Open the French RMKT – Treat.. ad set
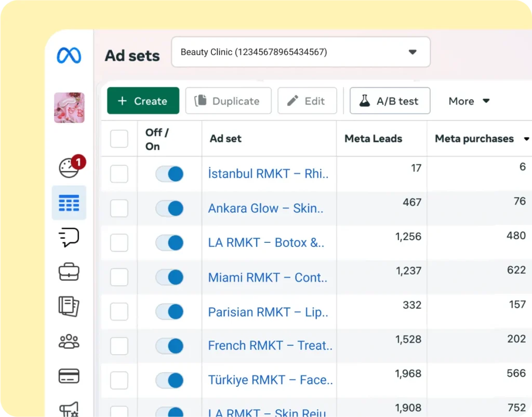532x417 pixels. tap(270, 345)
